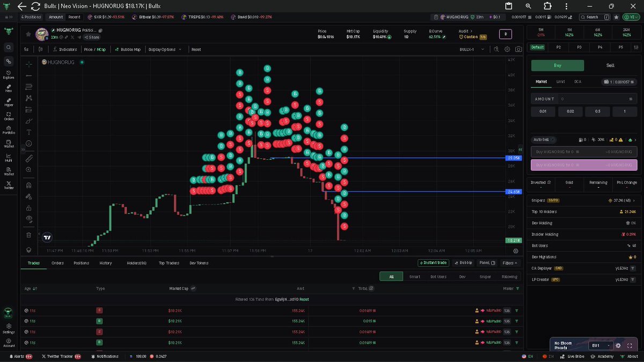The height and width of the screenshot is (362, 644).
Task: Select the Limit order tab
Action: [560, 82]
